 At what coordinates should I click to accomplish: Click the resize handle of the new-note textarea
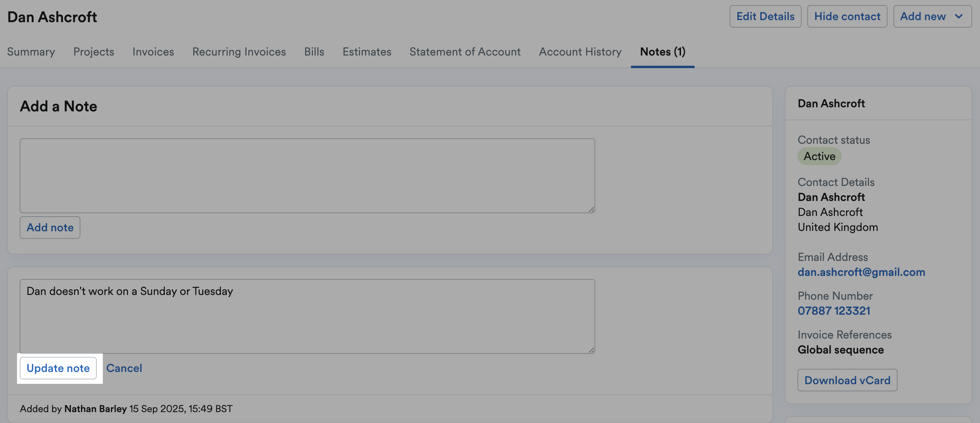click(591, 209)
